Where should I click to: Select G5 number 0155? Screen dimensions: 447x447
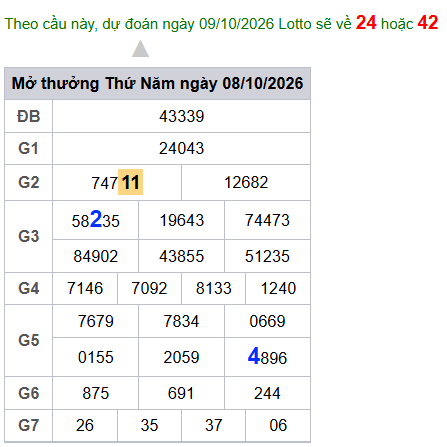(x=95, y=357)
